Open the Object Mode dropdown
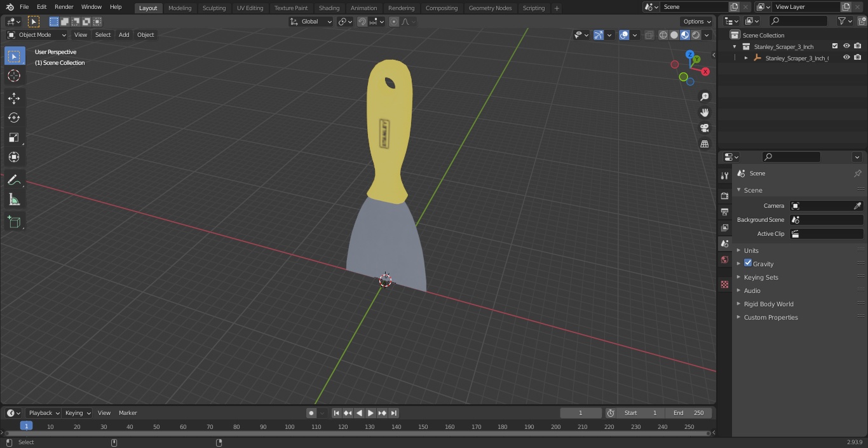 pos(37,35)
